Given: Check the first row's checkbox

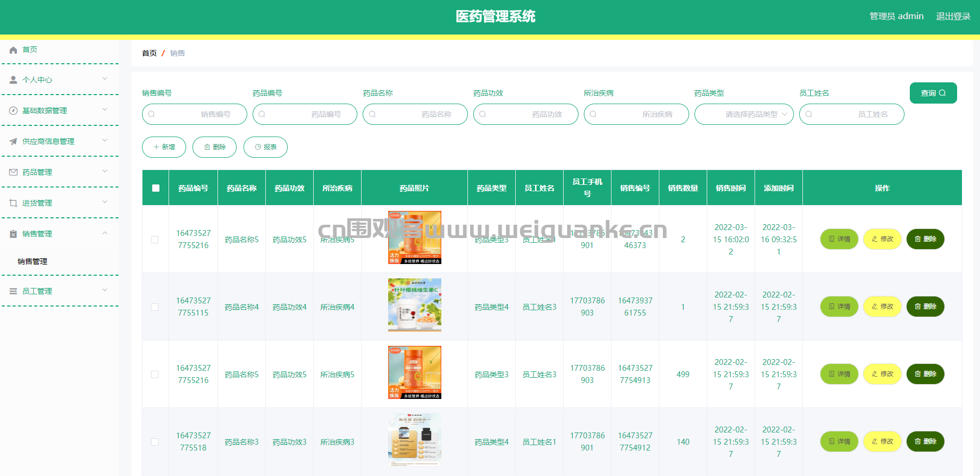Looking at the screenshot, I should (155, 240).
